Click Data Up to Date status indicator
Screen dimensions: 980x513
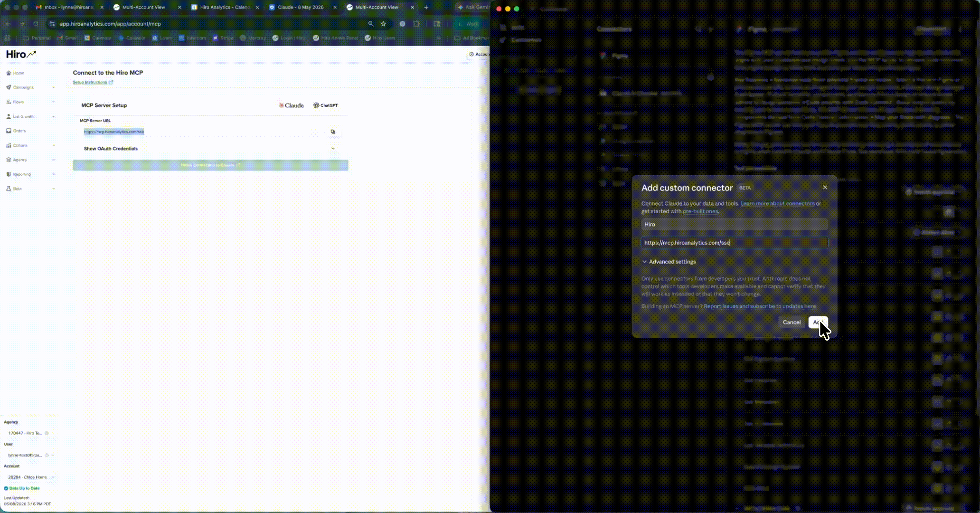(x=22, y=488)
